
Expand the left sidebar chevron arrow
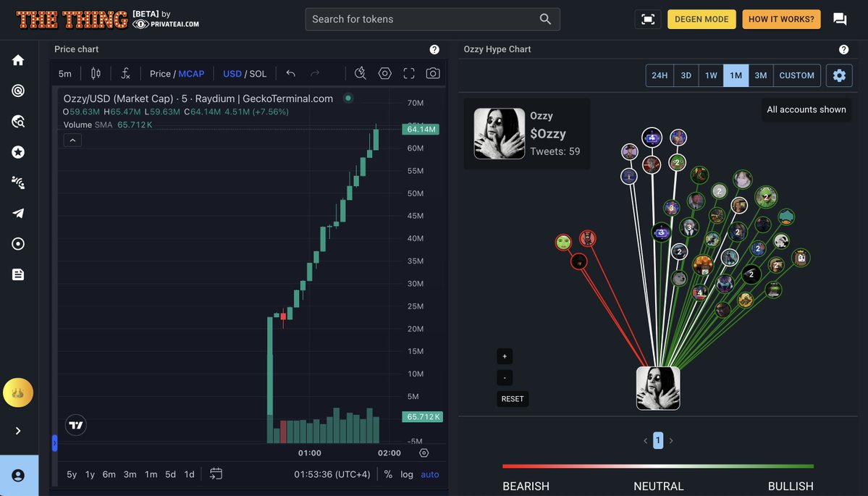pyautogui.click(x=18, y=431)
